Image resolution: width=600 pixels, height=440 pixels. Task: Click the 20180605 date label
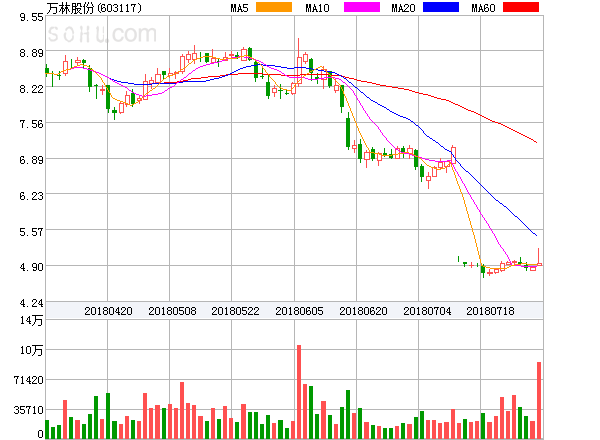(299, 311)
